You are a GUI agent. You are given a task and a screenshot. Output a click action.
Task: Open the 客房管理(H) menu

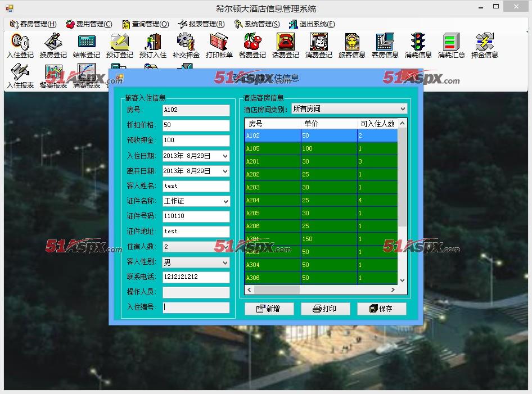[x=33, y=24]
